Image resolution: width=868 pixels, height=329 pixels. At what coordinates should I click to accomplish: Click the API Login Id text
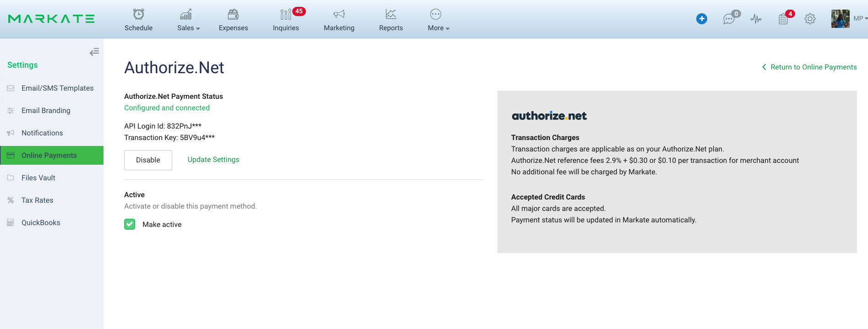coord(163,126)
